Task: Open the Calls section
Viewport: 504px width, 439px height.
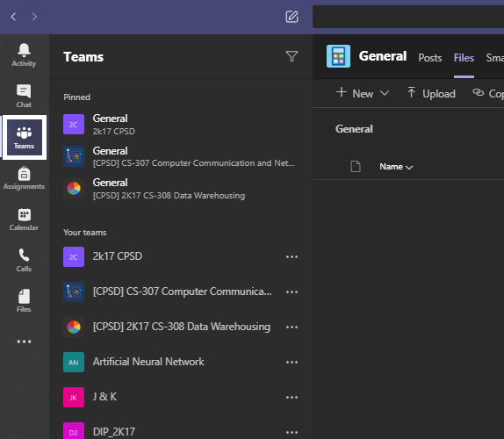Action: [x=24, y=260]
